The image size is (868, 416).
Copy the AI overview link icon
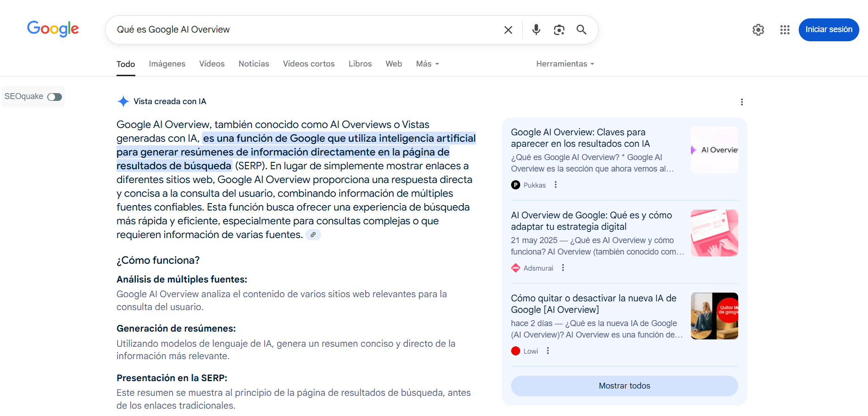[x=313, y=234]
